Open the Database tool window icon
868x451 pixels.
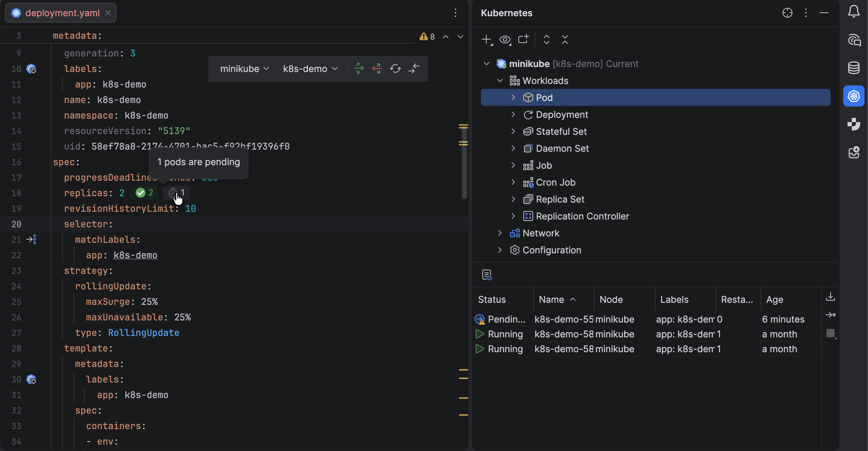click(854, 68)
